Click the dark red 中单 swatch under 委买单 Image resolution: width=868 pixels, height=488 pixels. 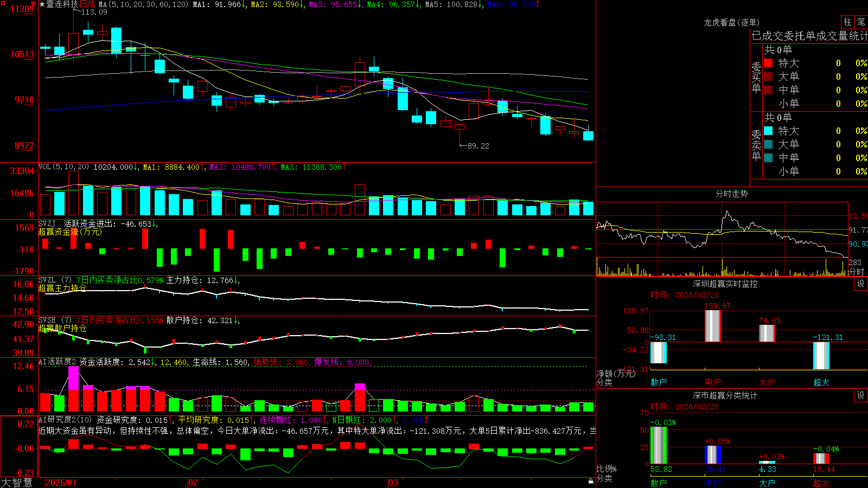768,90
